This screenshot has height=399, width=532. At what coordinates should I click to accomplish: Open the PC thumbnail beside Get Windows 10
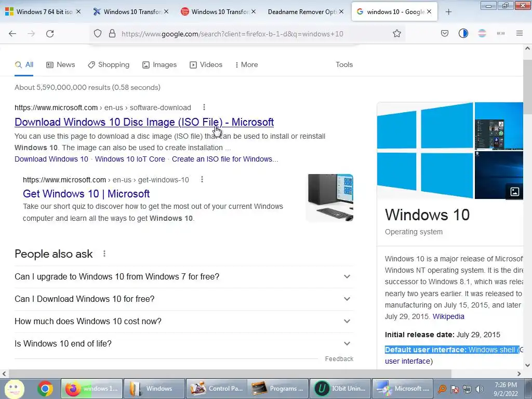coord(329,198)
